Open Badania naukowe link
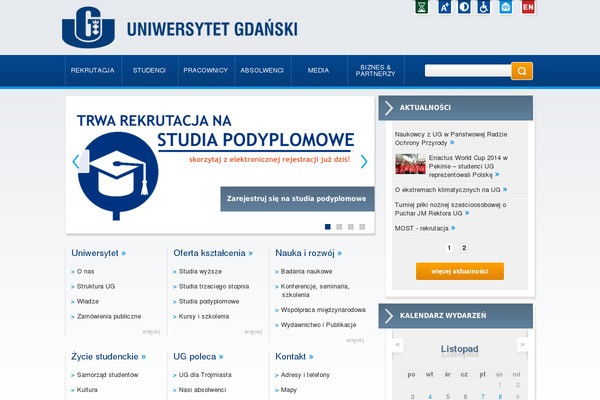Screen dimensions: 600x400 [307, 271]
